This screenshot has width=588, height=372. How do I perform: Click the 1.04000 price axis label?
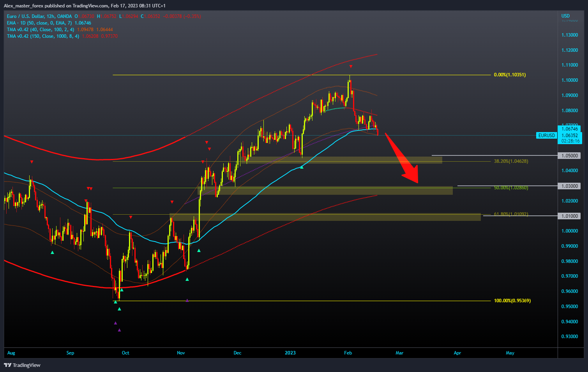pyautogui.click(x=569, y=171)
